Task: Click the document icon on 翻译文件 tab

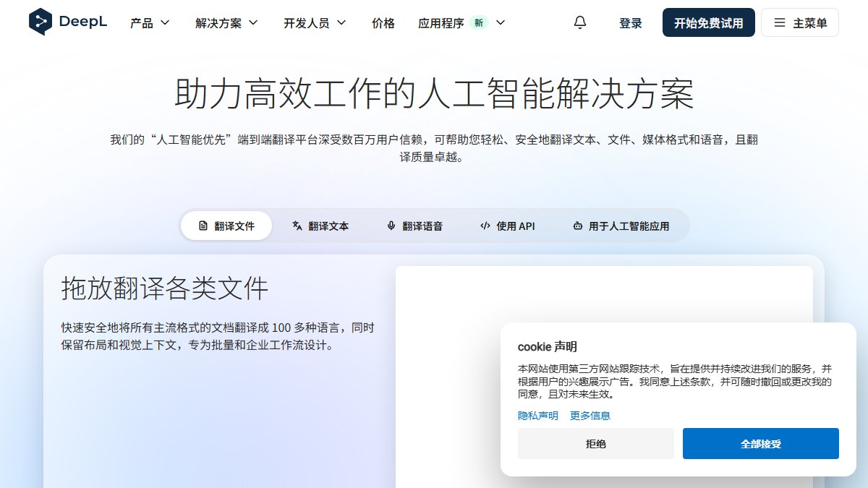Action: tap(203, 226)
